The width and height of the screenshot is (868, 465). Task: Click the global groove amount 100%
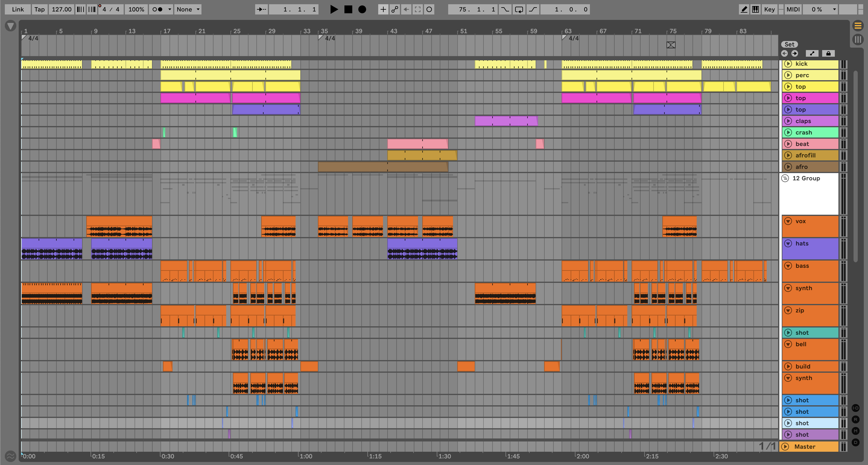coord(136,9)
